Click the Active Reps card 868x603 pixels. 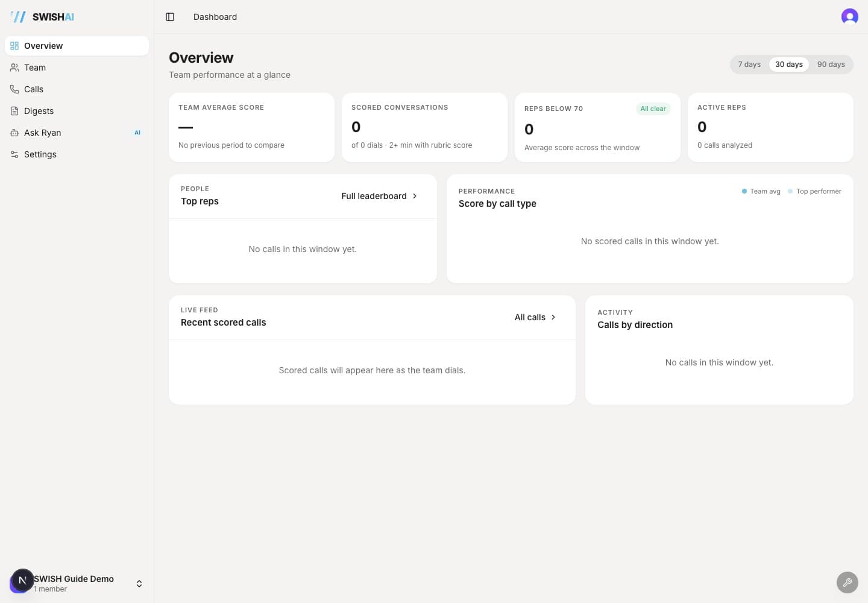click(770, 127)
